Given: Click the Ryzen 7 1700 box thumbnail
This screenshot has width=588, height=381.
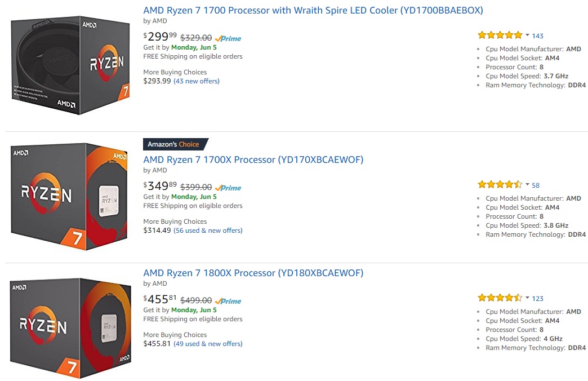Looking at the screenshot, I should (69, 64).
